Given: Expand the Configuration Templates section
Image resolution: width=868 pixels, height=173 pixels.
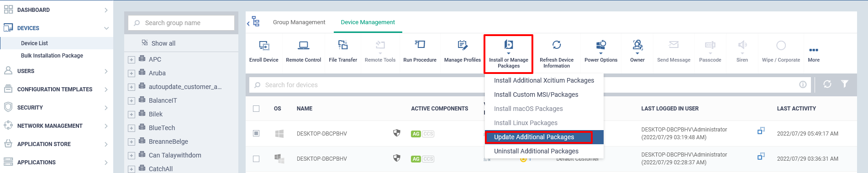Looking at the screenshot, I should (x=106, y=89).
